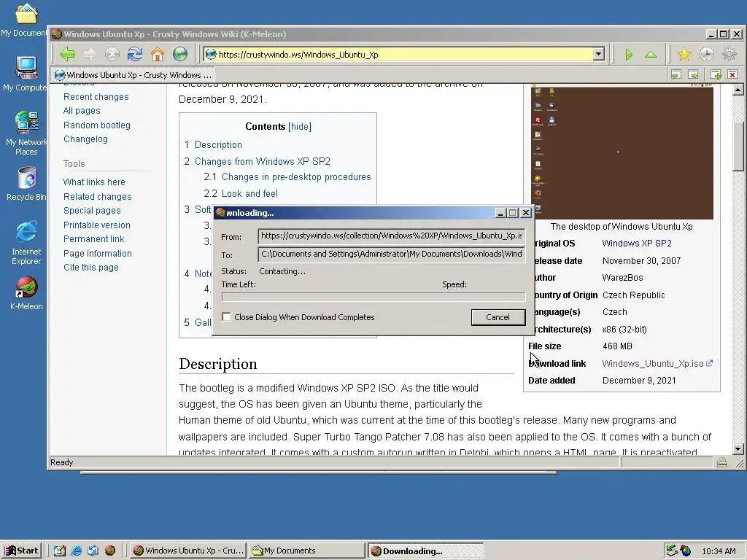Image resolution: width=747 pixels, height=560 pixels.
Task: Click the status bar security lock icon
Action: 721,462
